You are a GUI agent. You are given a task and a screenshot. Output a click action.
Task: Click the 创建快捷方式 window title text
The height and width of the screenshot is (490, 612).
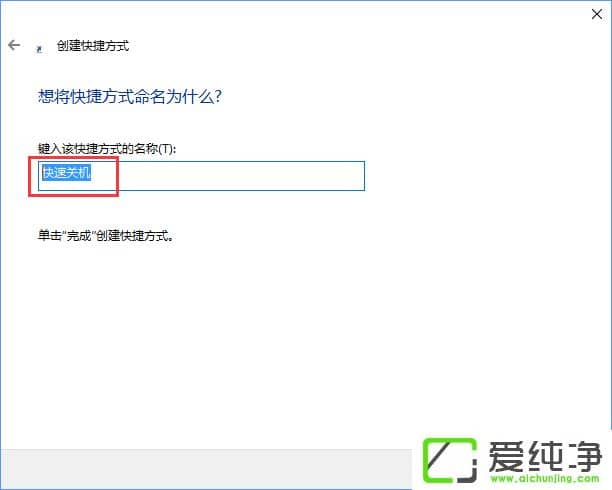[x=93, y=46]
